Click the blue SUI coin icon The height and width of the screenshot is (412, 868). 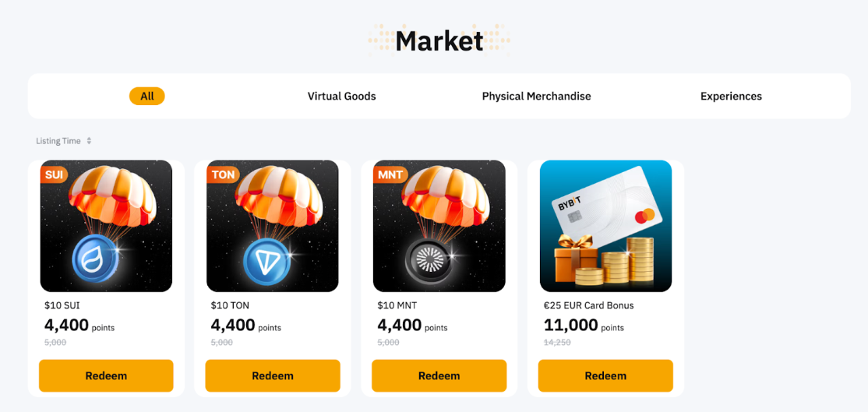pyautogui.click(x=94, y=258)
